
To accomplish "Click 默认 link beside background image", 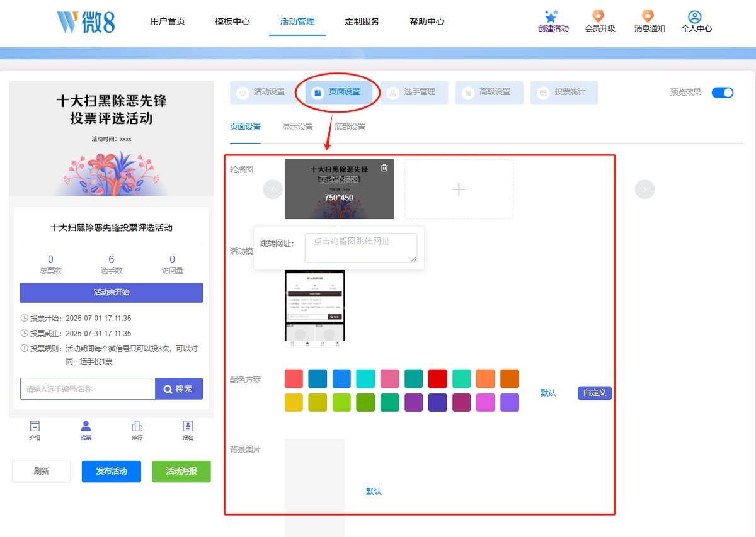I will (x=374, y=492).
